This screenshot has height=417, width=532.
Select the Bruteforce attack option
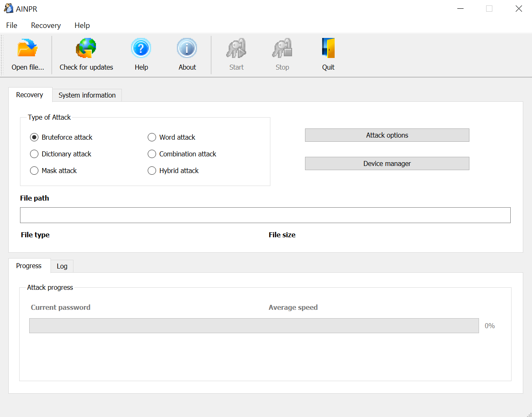(34, 137)
